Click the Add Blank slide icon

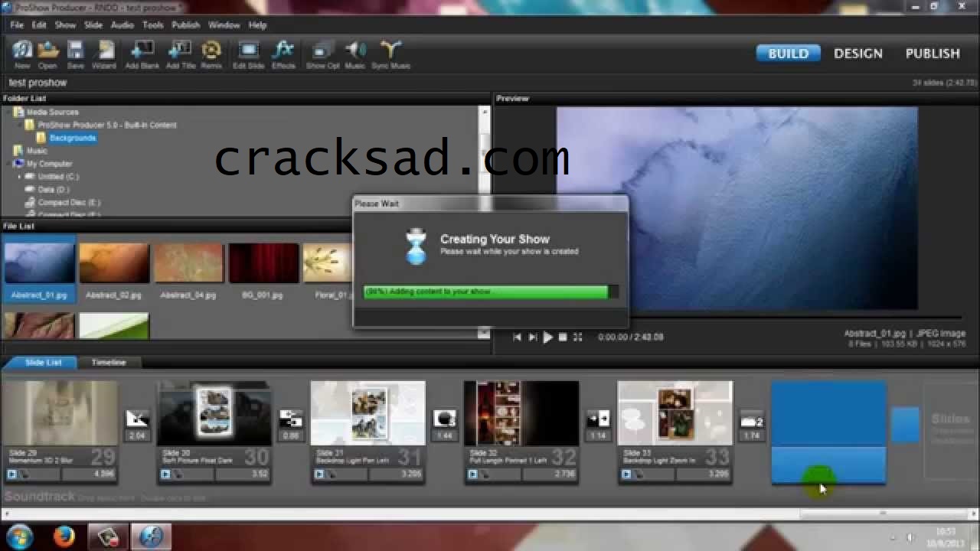tap(142, 54)
